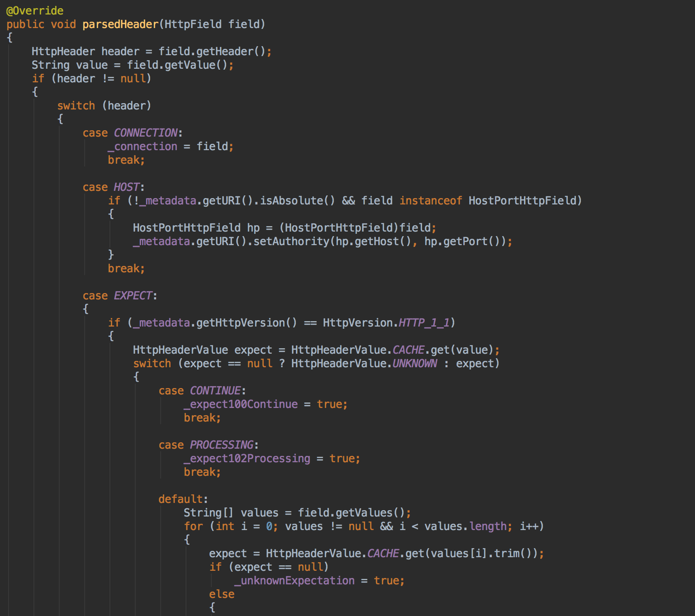Click field.getValues() call
The image size is (695, 616).
coord(351,512)
